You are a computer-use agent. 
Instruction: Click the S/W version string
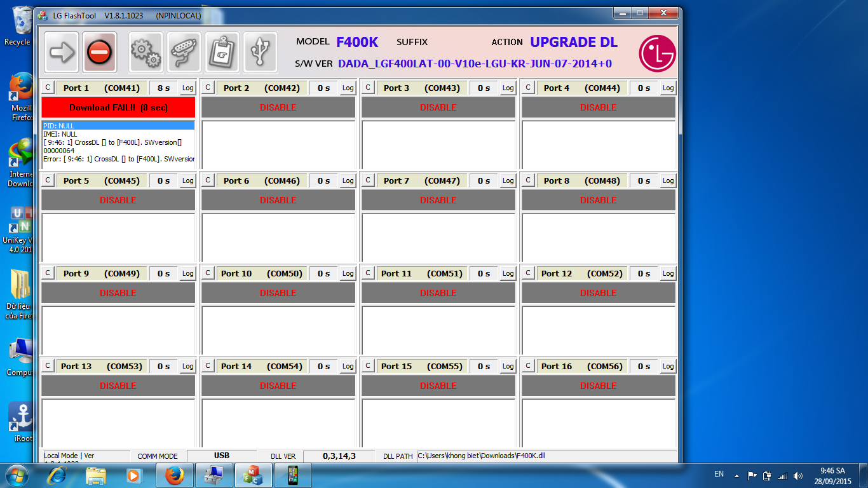(x=475, y=64)
